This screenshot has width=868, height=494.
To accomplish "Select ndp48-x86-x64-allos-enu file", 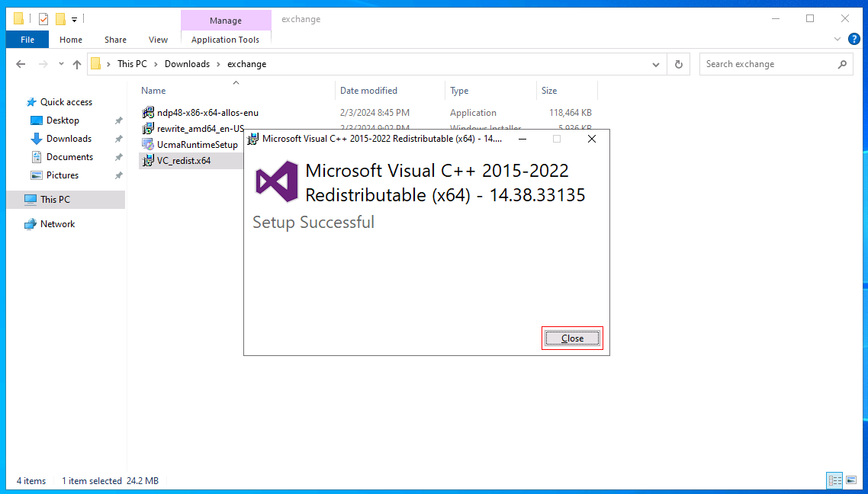I will 207,113.
